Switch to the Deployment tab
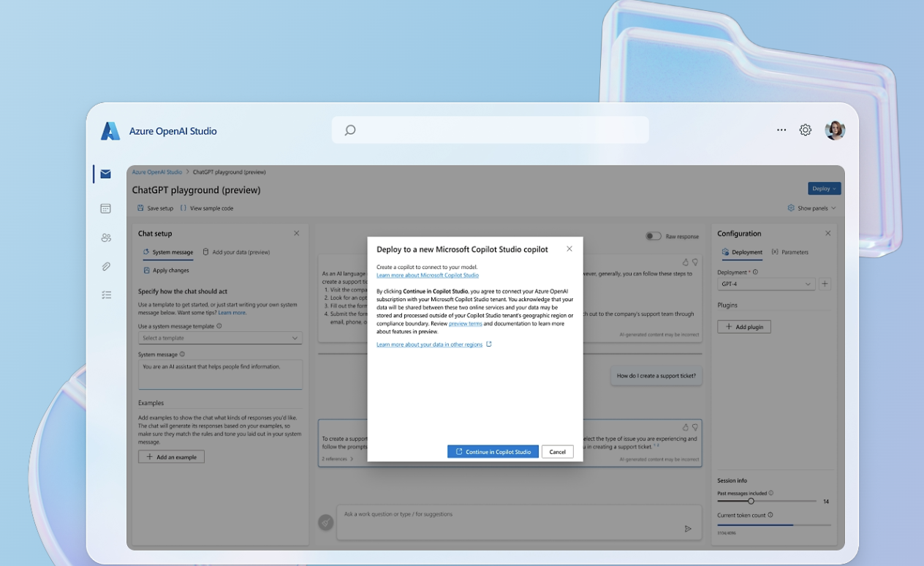This screenshot has width=924, height=566. click(x=742, y=252)
